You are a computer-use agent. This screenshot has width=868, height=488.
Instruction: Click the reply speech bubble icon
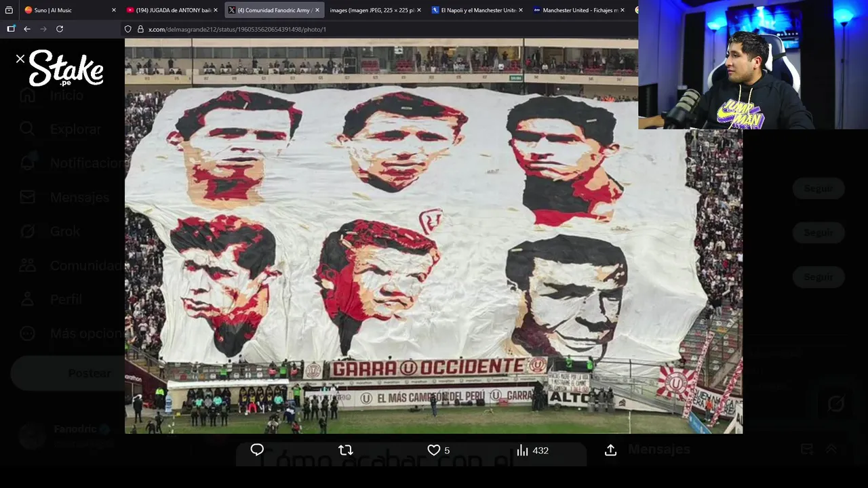tap(257, 450)
